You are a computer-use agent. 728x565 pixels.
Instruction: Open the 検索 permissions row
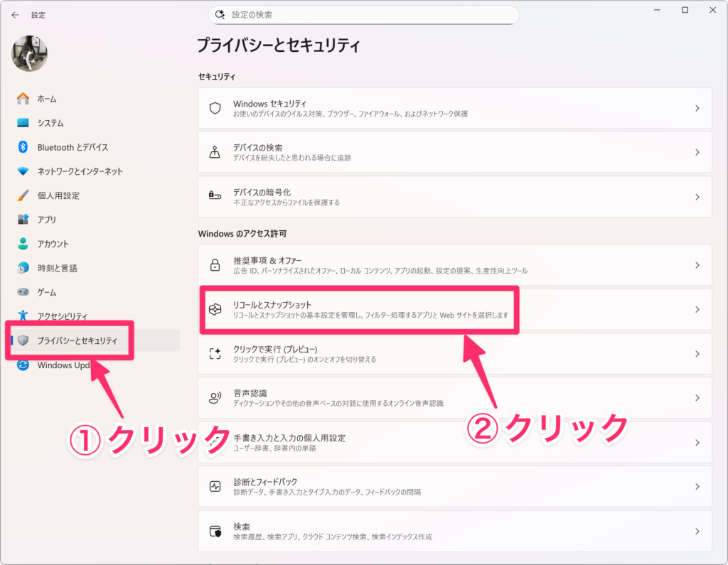point(455,531)
